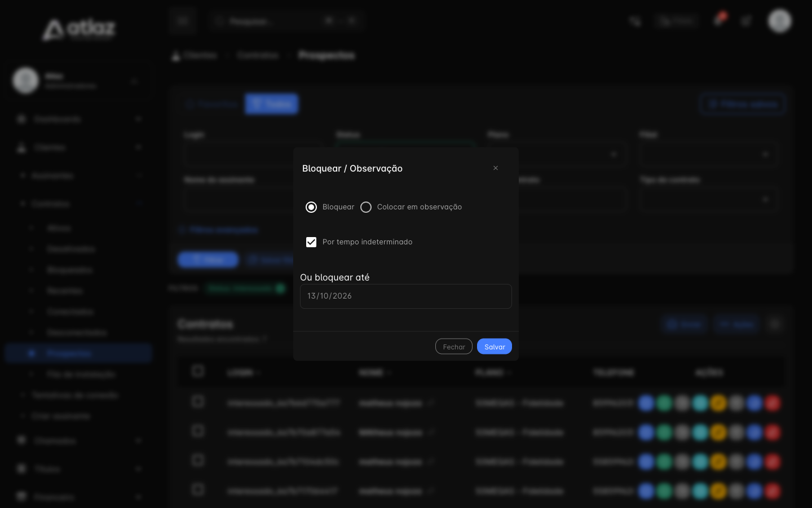812x508 pixels.
Task: Click the Ou bloquear até label
Action: pyautogui.click(x=335, y=277)
